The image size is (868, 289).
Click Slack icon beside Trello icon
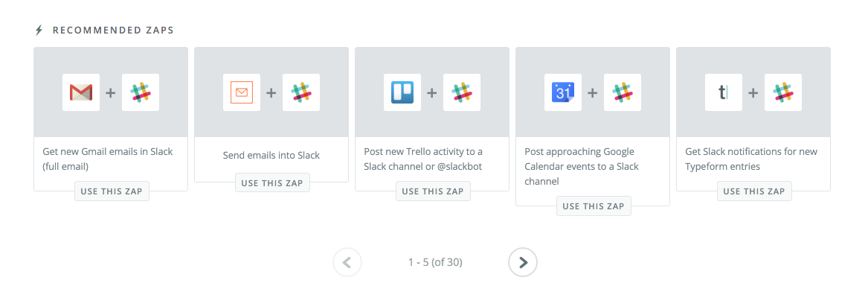[462, 92]
